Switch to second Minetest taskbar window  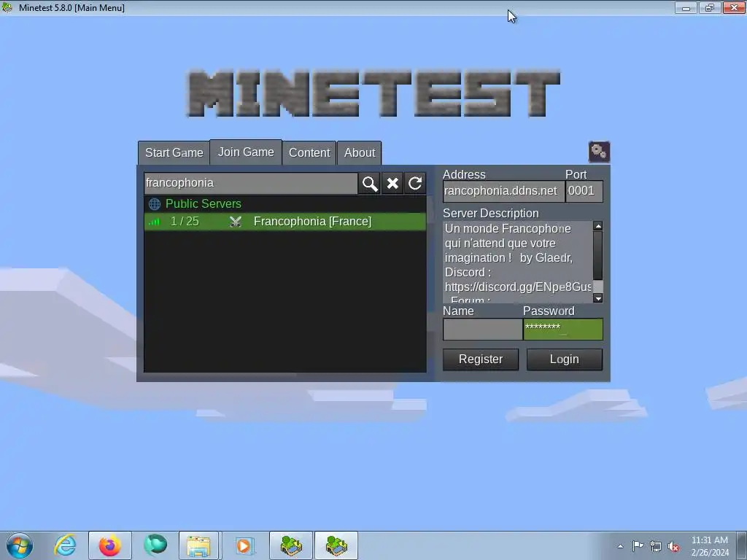[x=336, y=545]
